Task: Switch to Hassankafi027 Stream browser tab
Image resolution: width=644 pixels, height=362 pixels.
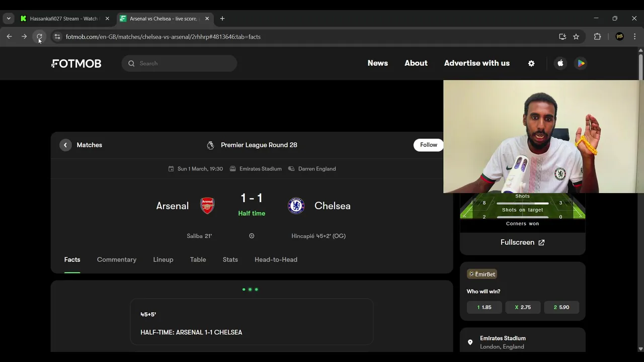Action: (65, 19)
